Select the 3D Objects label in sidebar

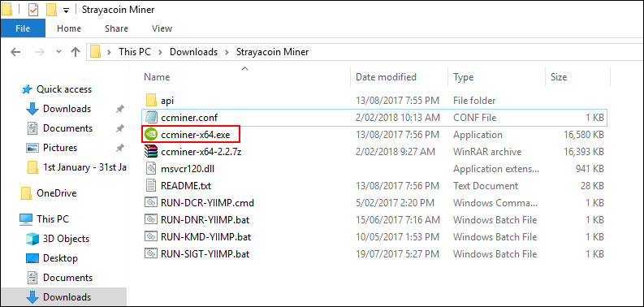click(66, 239)
